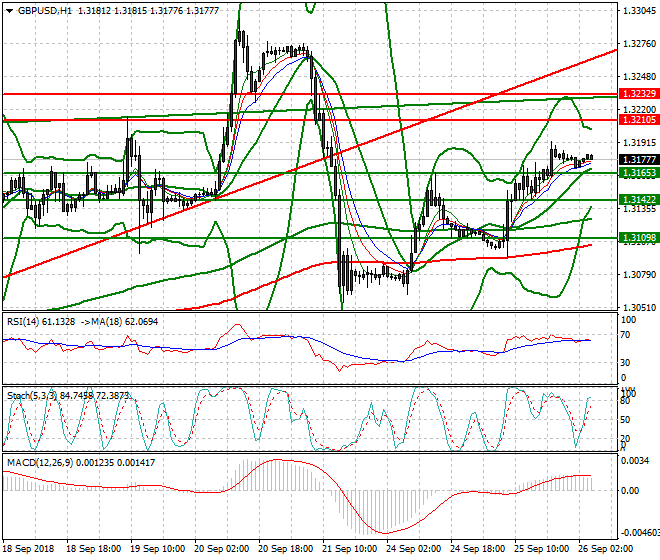This screenshot has width=660, height=560.
Task: Click the MACD scale value 0.0034
Action: (x=635, y=461)
